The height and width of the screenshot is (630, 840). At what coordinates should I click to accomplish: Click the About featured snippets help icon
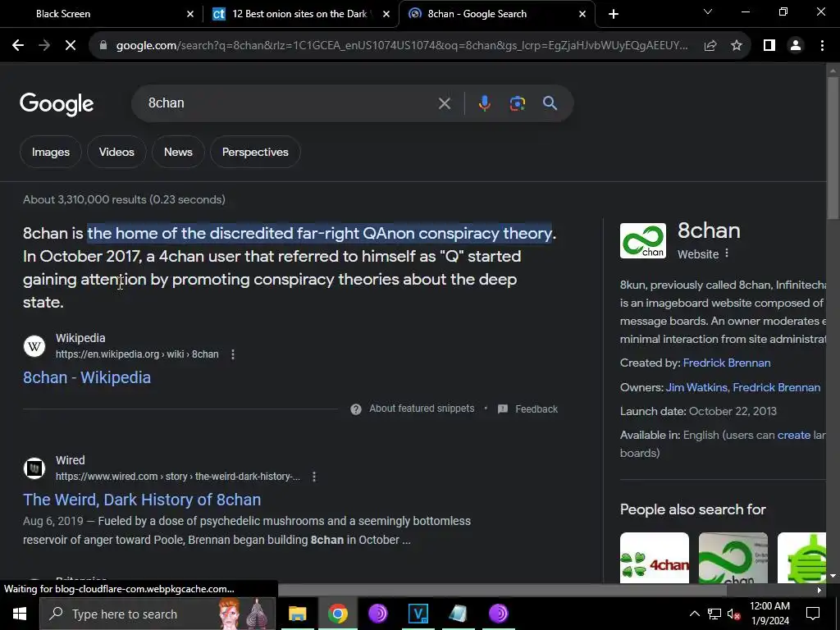(x=356, y=409)
